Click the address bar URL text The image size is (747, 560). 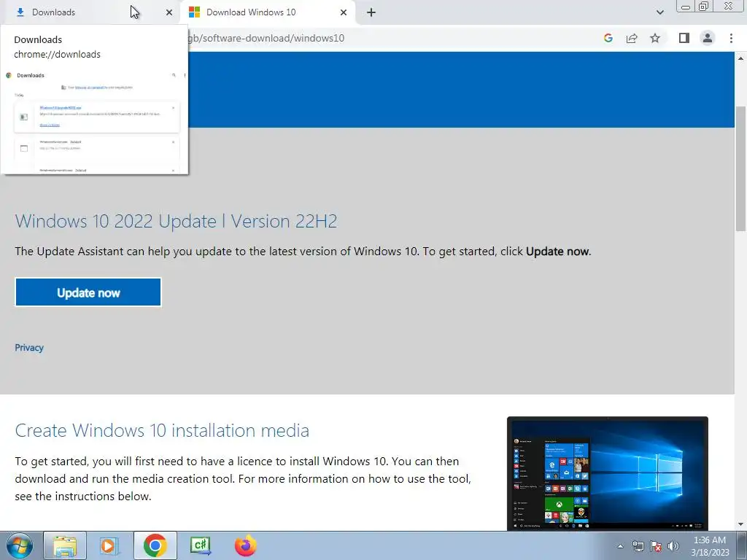point(266,38)
